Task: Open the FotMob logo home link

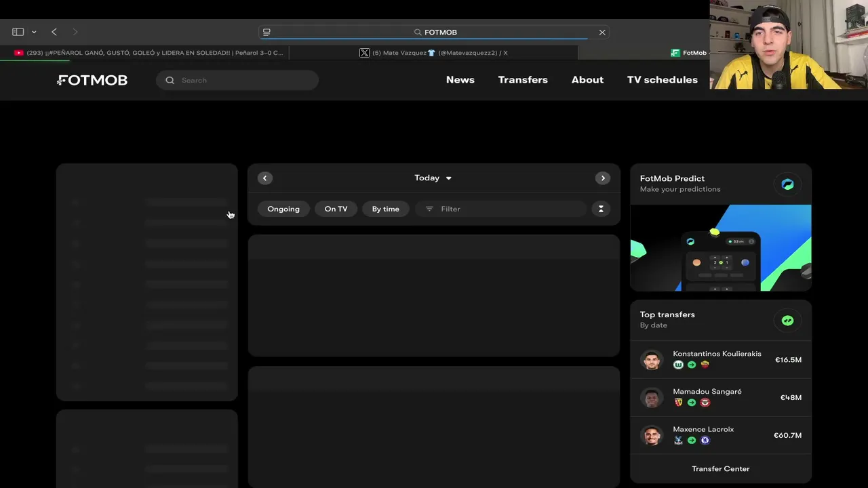Action: [92, 80]
